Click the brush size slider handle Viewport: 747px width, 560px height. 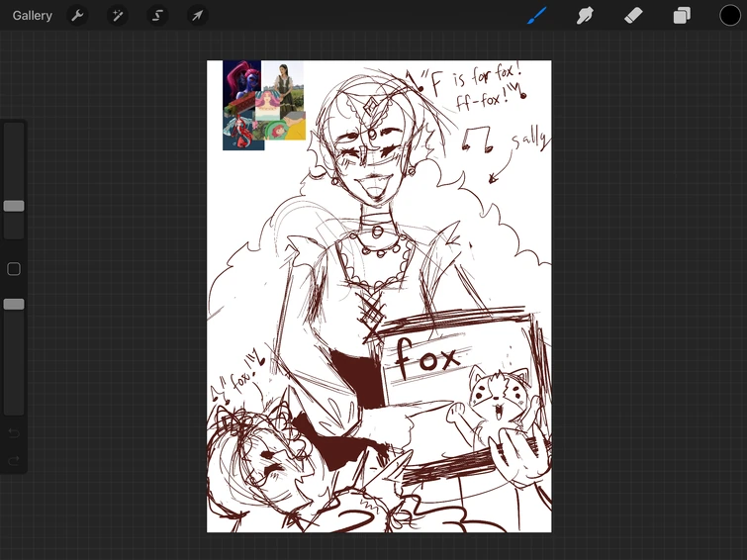point(14,206)
